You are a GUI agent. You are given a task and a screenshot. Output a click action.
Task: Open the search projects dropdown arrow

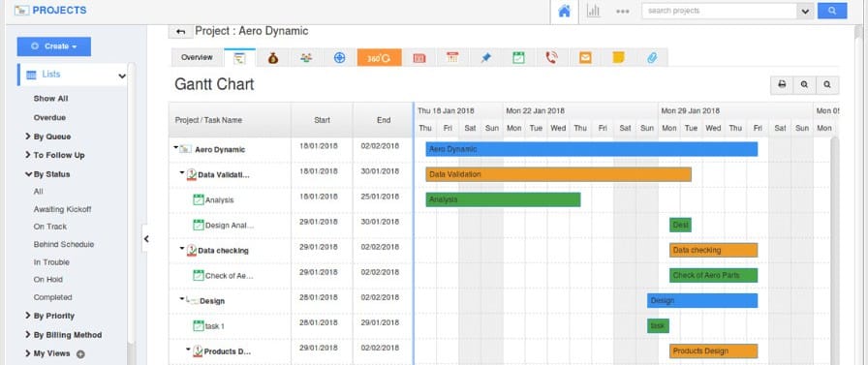pos(805,11)
